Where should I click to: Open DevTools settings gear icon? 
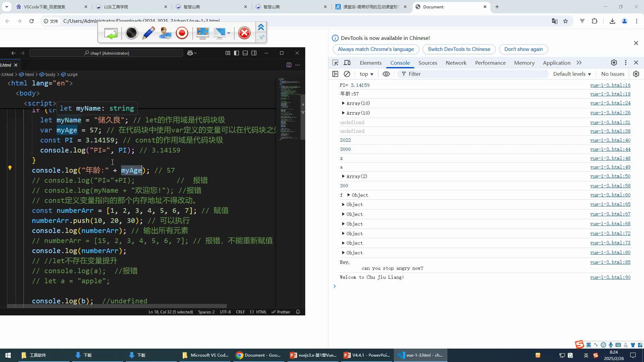614,63
